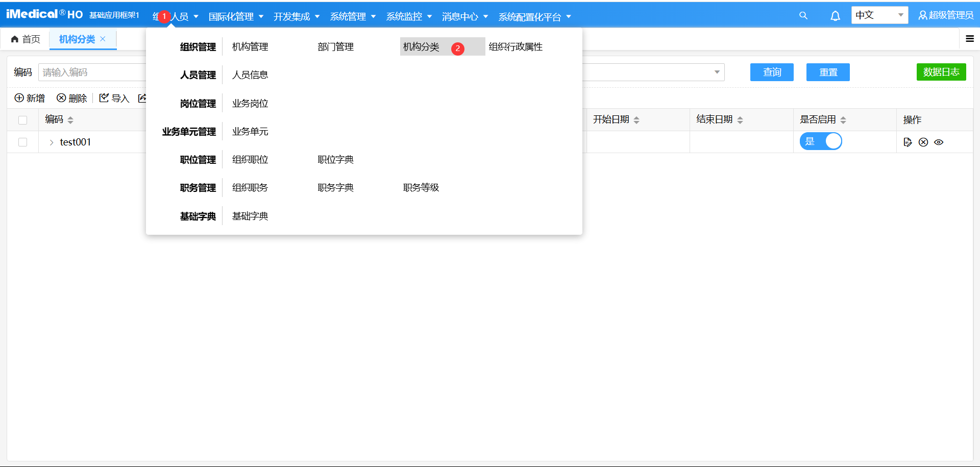Click the 编码 input field

point(92,72)
